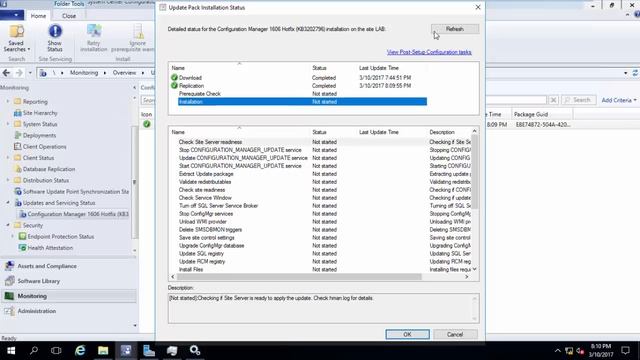
Task: Open the notification center icon
Action: coord(625,351)
